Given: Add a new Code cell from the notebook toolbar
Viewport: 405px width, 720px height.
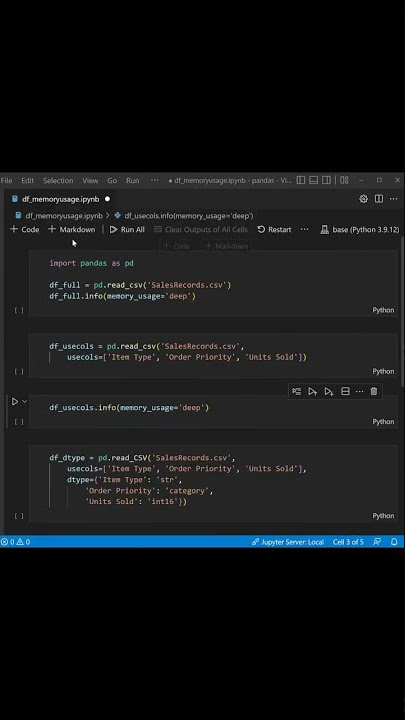Looking at the screenshot, I should [25, 229].
